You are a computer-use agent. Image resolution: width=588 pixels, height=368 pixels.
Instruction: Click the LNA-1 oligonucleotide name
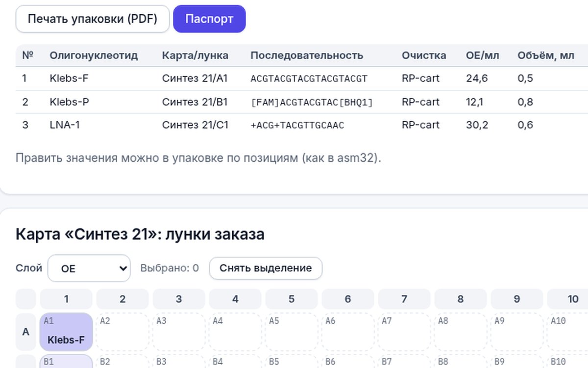pos(65,125)
